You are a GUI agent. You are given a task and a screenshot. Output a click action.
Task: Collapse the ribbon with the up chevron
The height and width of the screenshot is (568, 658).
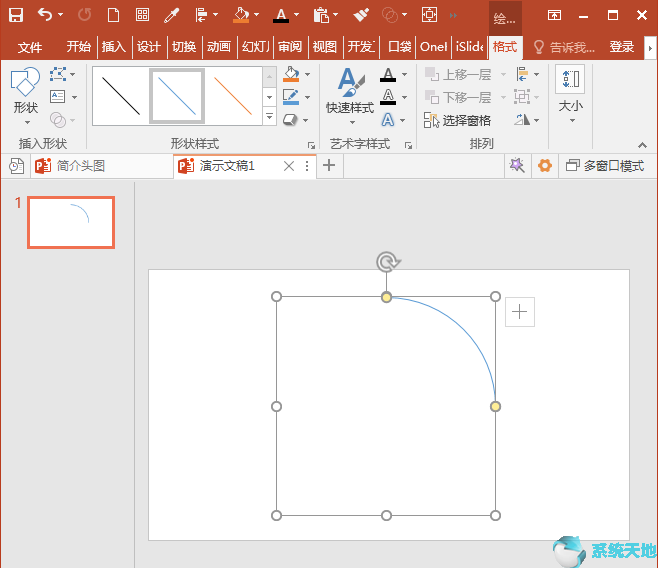point(642,145)
